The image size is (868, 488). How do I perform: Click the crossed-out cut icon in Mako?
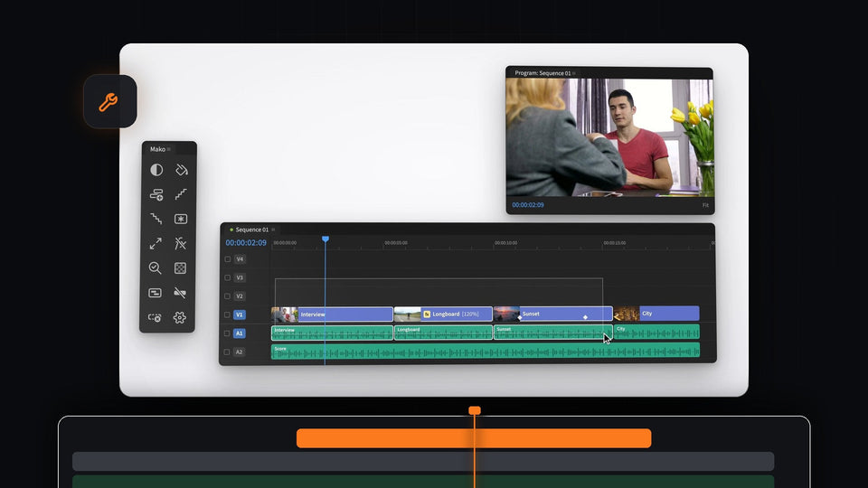(x=181, y=243)
